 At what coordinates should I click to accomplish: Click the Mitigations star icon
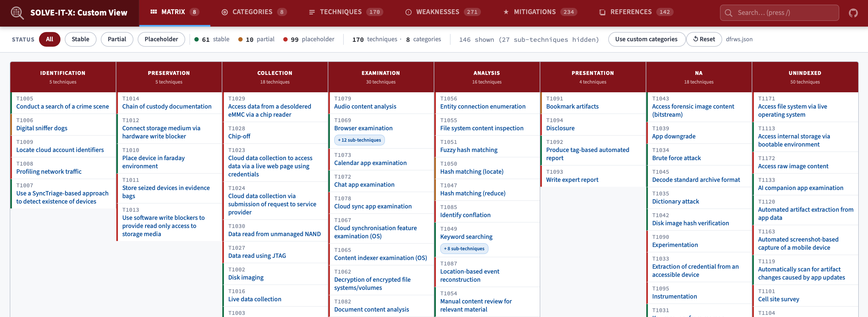point(506,12)
